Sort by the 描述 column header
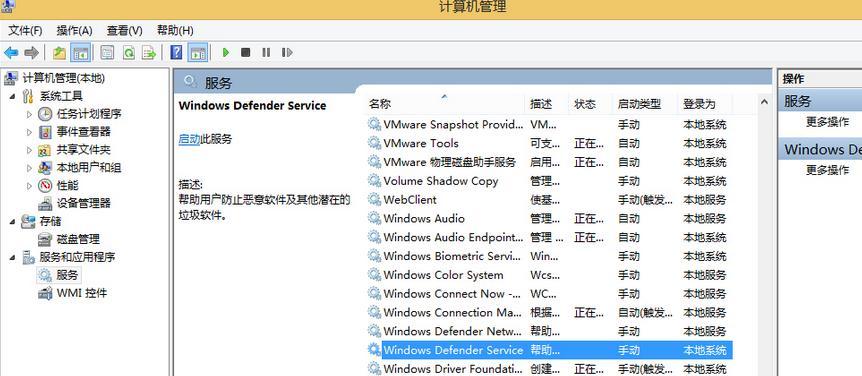 click(546, 104)
